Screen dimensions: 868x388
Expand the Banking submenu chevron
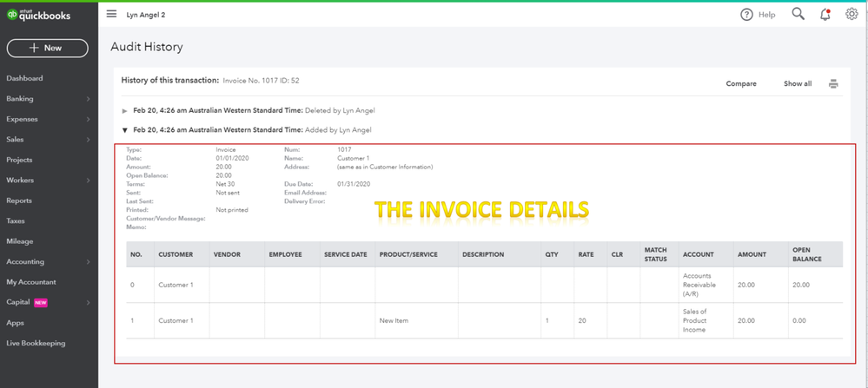pyautogui.click(x=88, y=99)
